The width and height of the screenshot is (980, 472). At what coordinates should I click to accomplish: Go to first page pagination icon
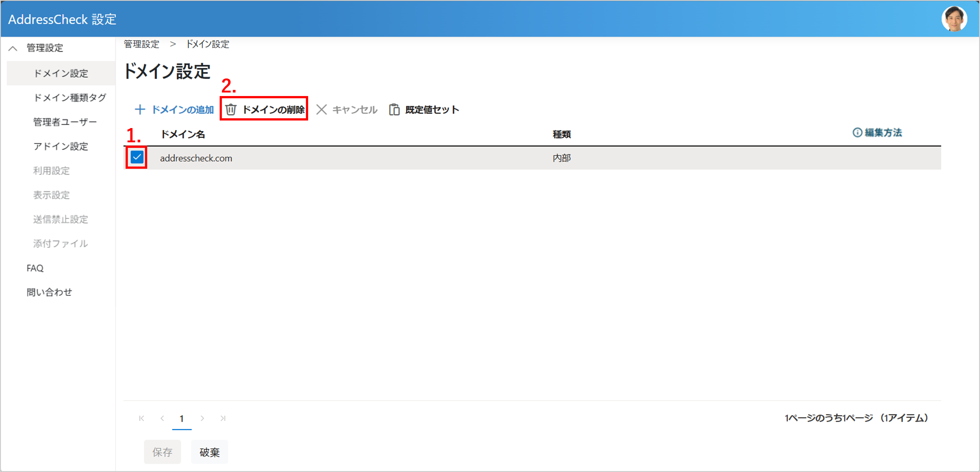click(x=142, y=418)
